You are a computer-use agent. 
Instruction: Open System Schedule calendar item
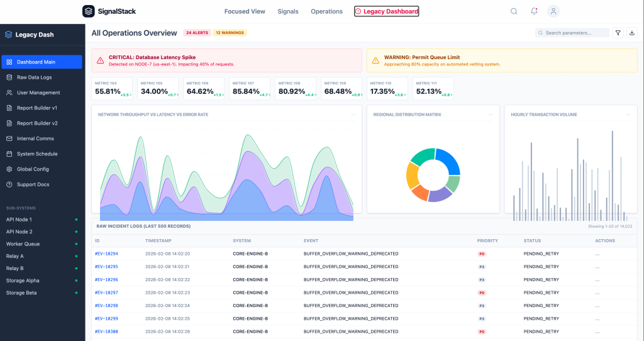pos(37,154)
